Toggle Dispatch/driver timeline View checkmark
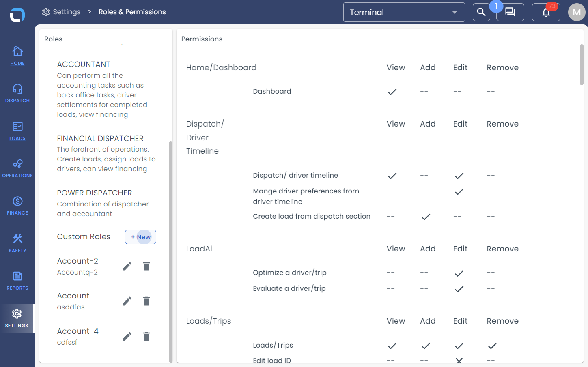 pyautogui.click(x=392, y=176)
